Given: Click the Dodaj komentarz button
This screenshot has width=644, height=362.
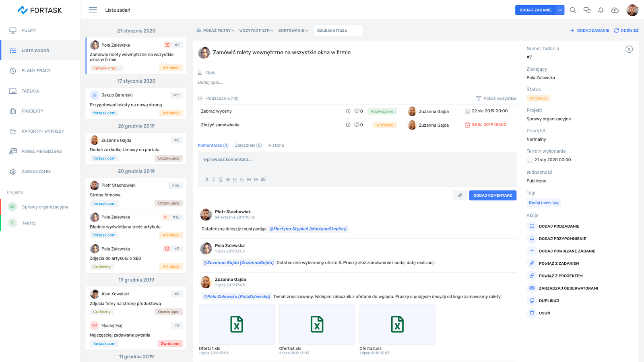Looking at the screenshot, I should pyautogui.click(x=492, y=195).
